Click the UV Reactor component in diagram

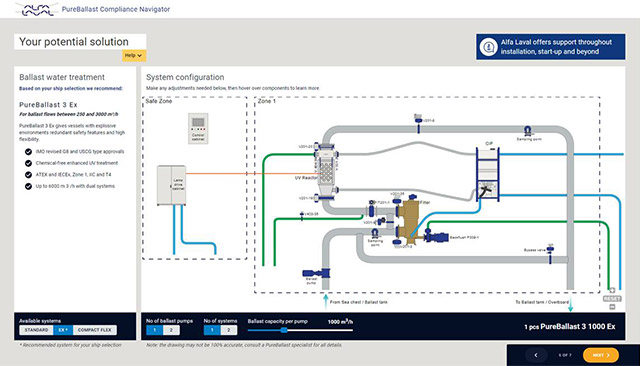[326, 171]
